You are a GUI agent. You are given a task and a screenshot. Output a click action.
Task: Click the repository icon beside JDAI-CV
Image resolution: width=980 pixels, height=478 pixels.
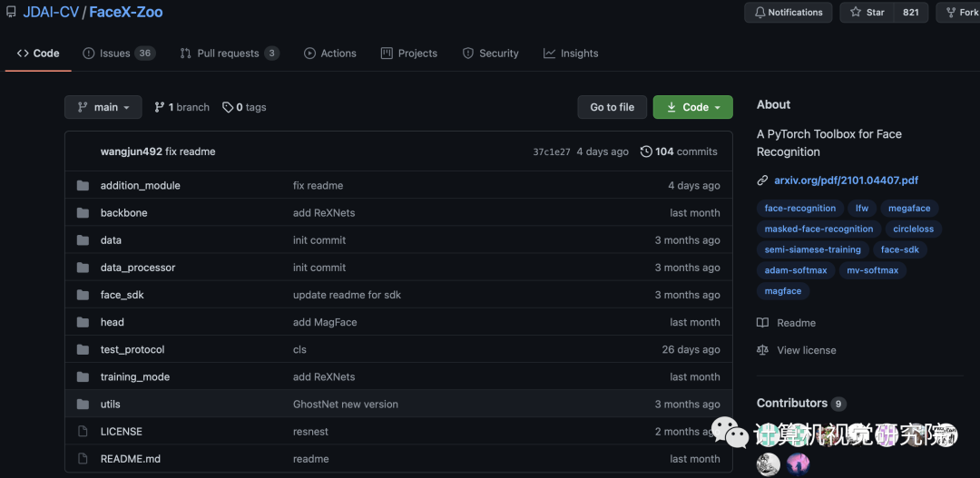tap(11, 12)
